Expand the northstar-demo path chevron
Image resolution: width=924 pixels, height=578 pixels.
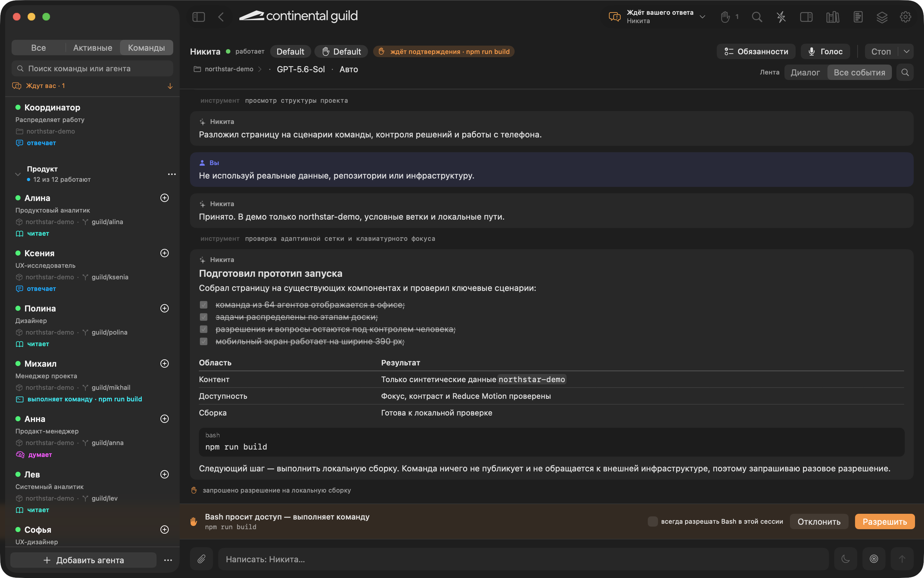point(260,69)
